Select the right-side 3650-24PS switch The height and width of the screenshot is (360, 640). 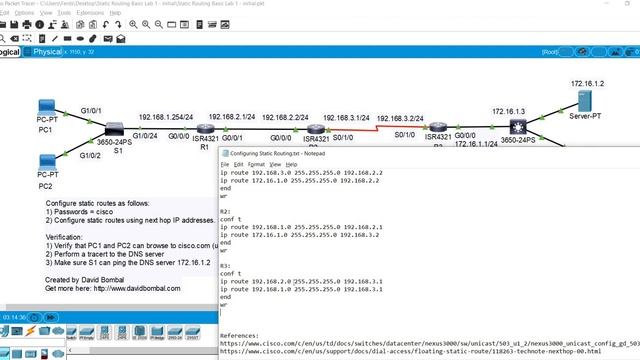point(518,127)
